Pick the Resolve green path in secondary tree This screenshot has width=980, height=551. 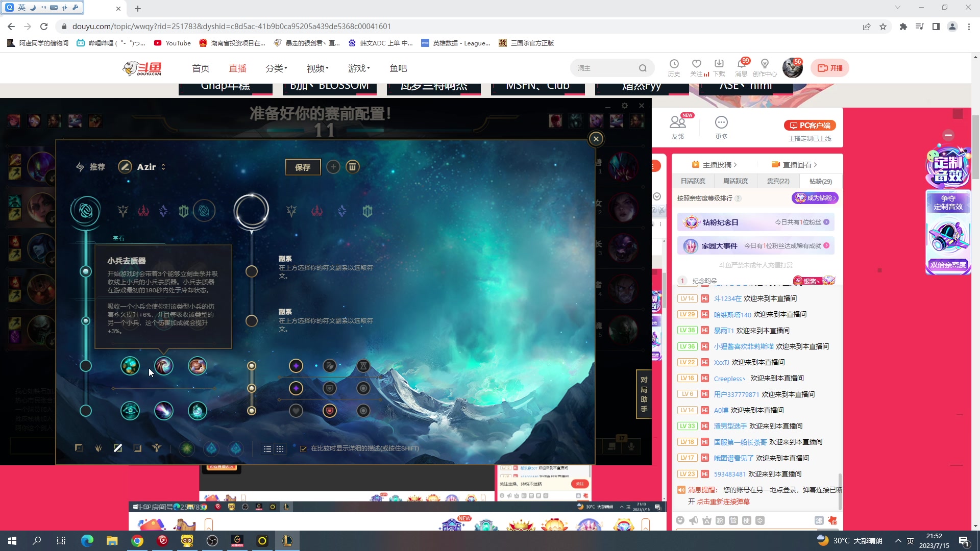pos(367,211)
